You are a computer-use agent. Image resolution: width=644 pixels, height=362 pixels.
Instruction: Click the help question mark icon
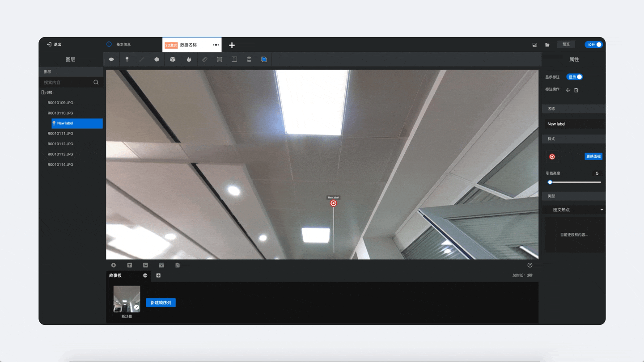530,265
